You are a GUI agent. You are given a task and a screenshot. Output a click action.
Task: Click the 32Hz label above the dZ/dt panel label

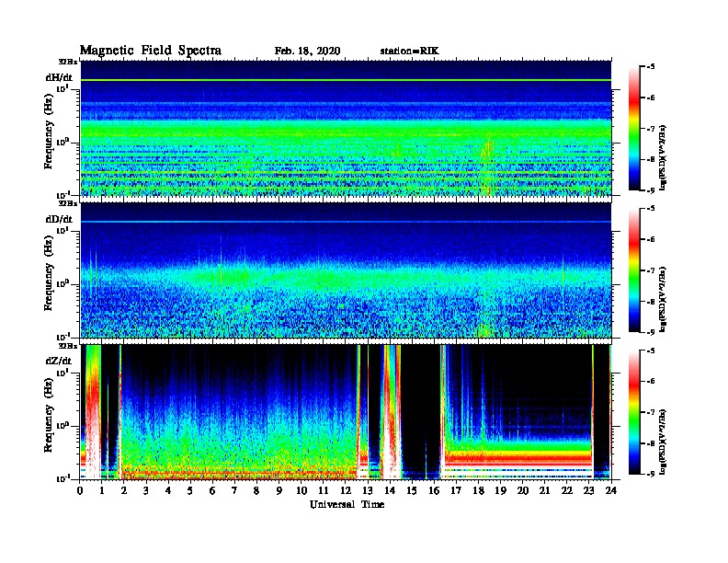pyautogui.click(x=67, y=345)
